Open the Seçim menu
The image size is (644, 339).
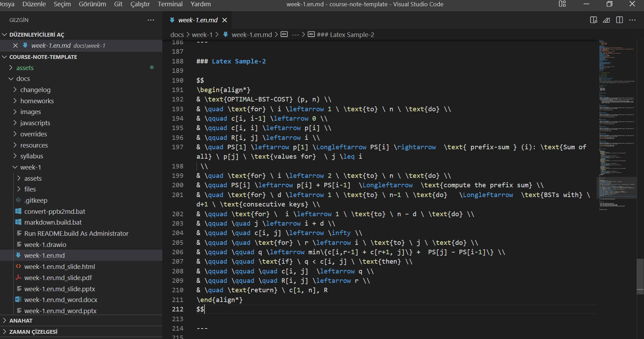(62, 4)
